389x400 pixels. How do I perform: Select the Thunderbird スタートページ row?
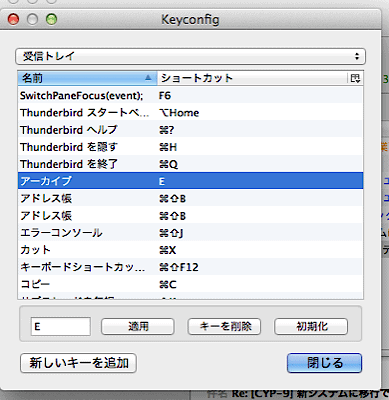tap(190, 113)
